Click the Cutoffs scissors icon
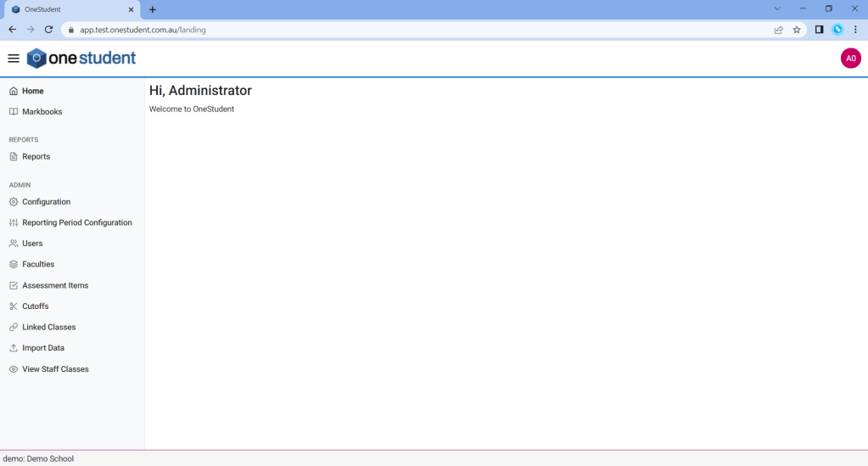 [14, 306]
